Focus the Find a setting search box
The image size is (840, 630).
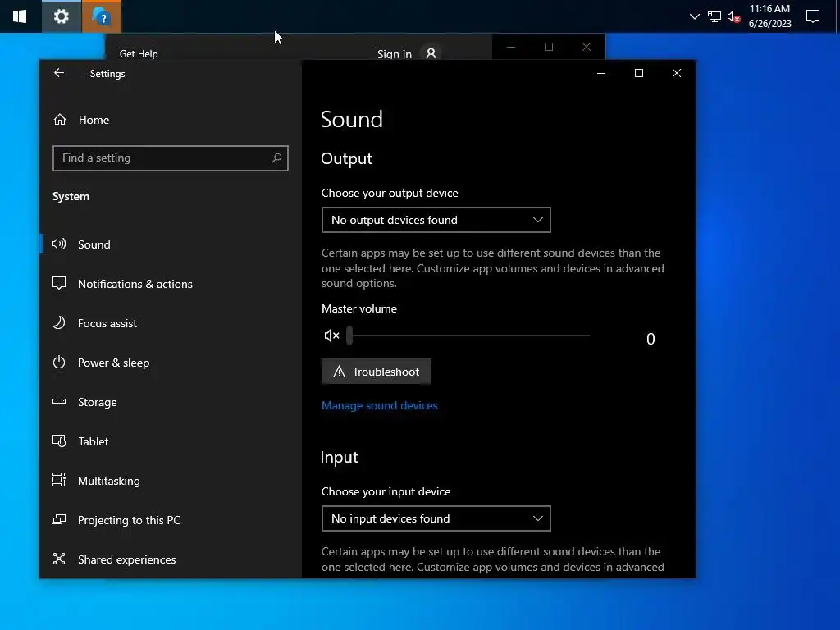[x=171, y=158]
